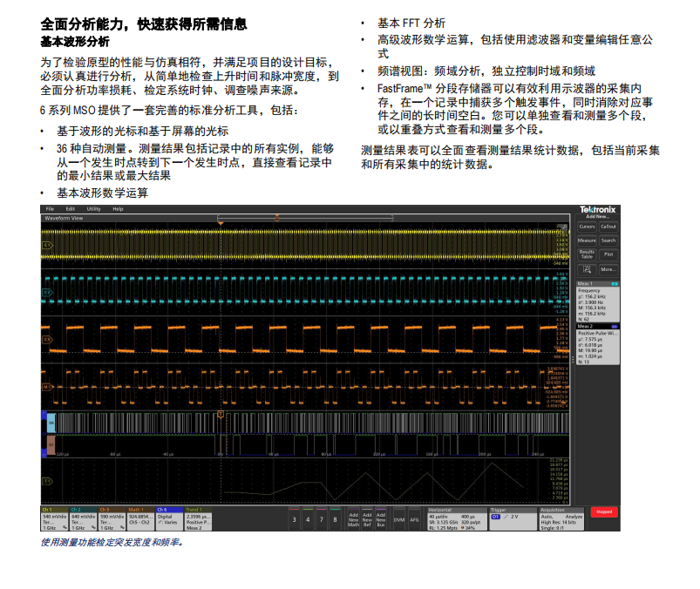Click the Search button
Image resolution: width=700 pixels, height=589 pixels.
click(608, 240)
